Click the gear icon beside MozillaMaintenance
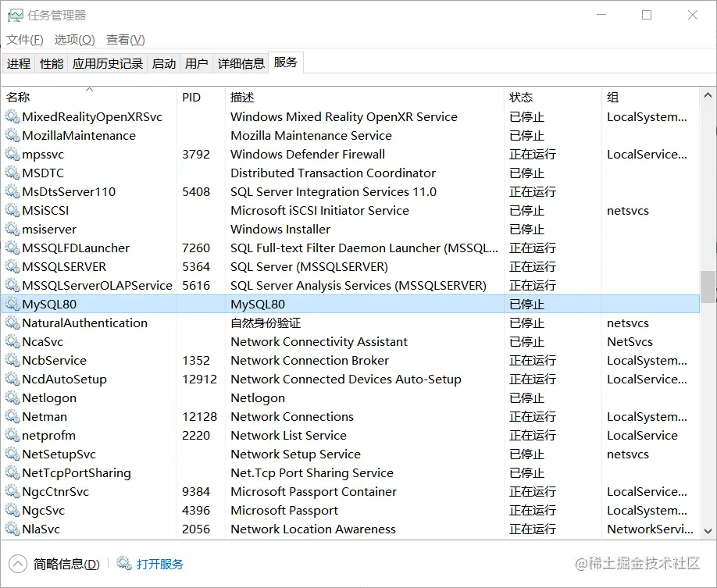 coord(12,135)
